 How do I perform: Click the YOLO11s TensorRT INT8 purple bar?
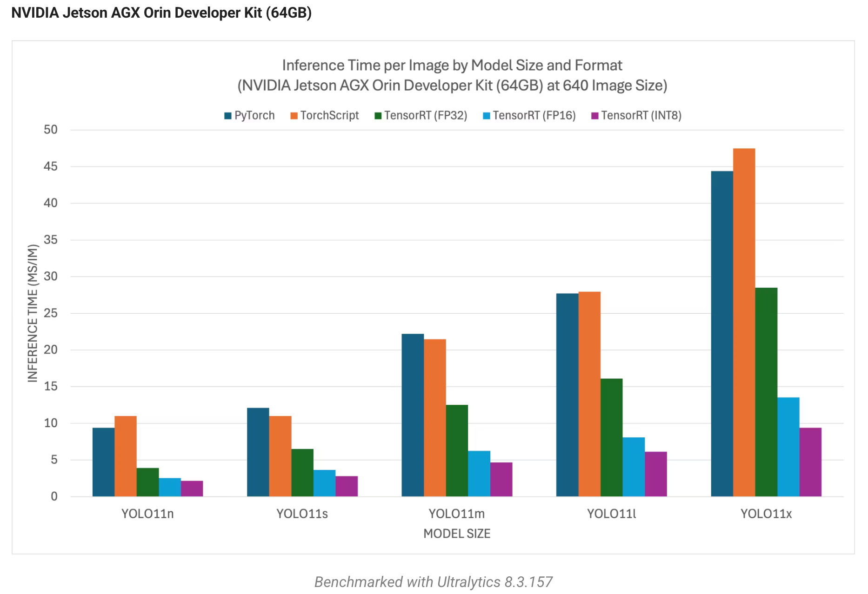tap(347, 486)
